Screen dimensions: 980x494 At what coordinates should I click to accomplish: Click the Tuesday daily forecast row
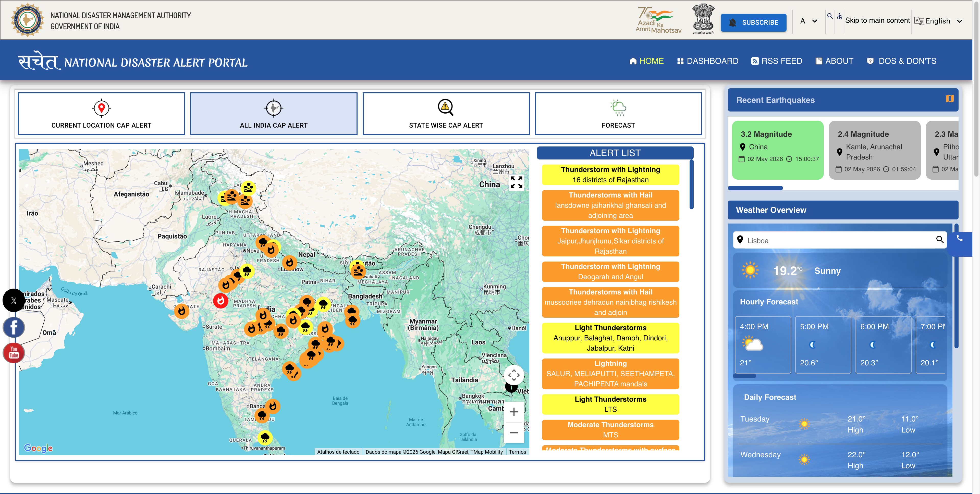840,424
